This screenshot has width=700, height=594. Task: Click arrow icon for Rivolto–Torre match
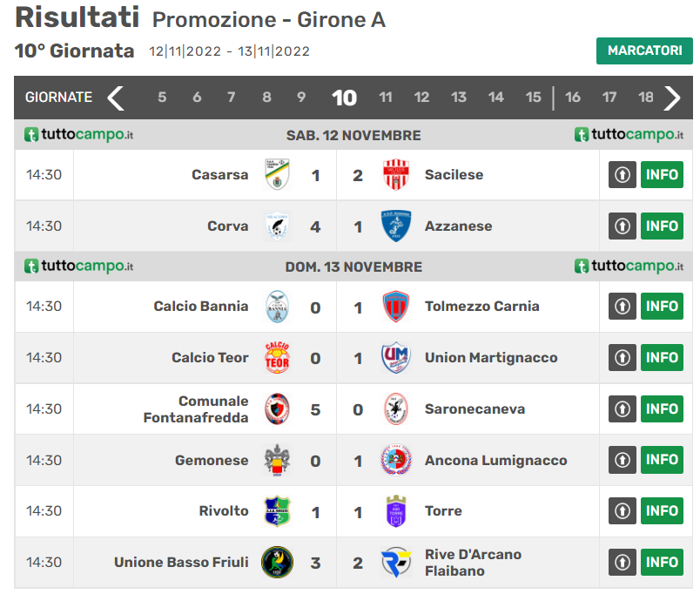[x=622, y=511]
